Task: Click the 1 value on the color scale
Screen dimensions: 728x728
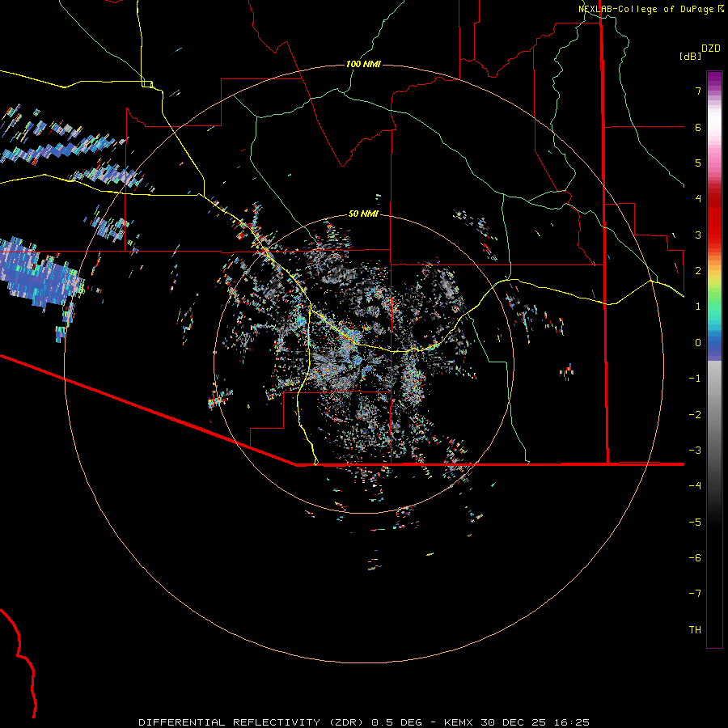Action: (698, 307)
